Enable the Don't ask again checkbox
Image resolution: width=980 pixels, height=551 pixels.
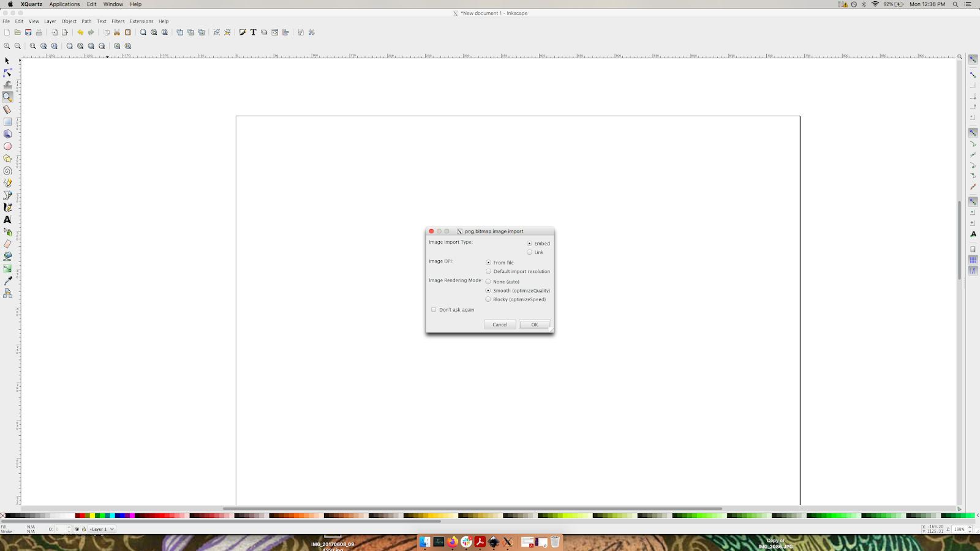pyautogui.click(x=434, y=309)
